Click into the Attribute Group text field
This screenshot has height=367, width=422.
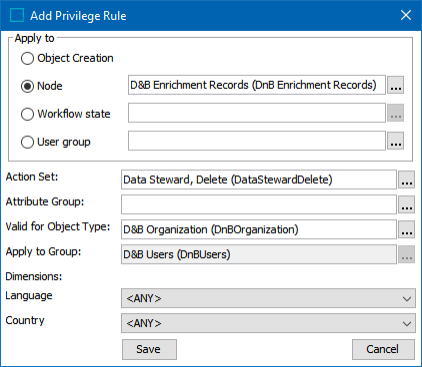click(259, 205)
